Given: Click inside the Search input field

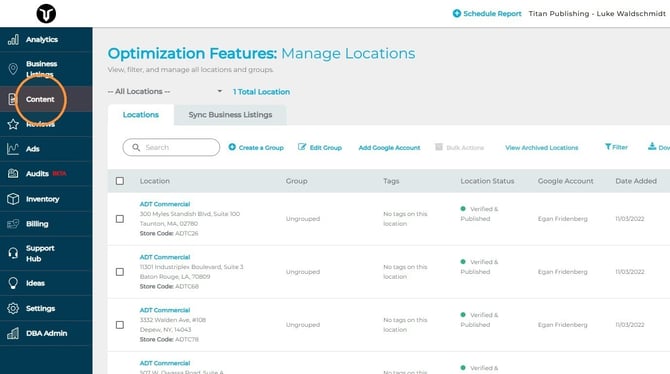Looking at the screenshot, I should click(171, 147).
